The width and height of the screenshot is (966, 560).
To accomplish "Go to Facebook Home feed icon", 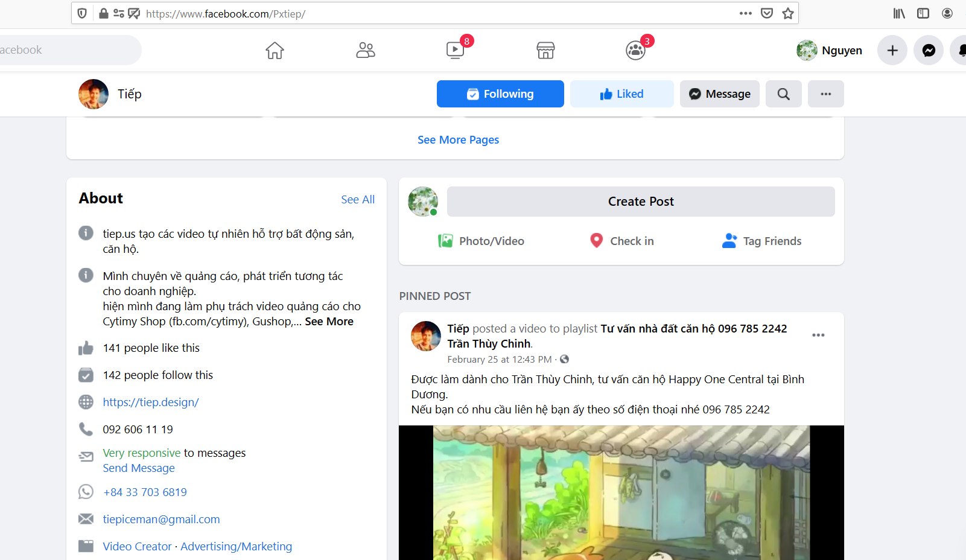I will point(275,50).
